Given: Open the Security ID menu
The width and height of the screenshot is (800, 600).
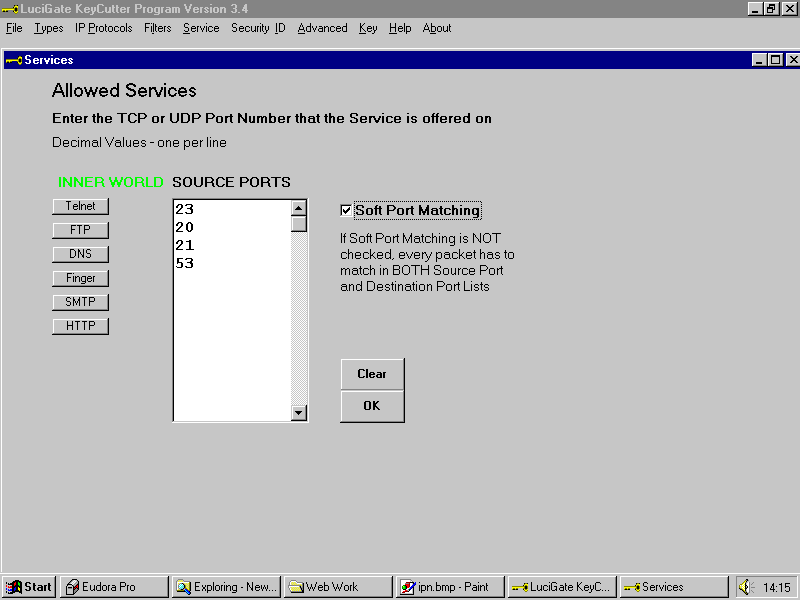Looking at the screenshot, I should pos(258,28).
